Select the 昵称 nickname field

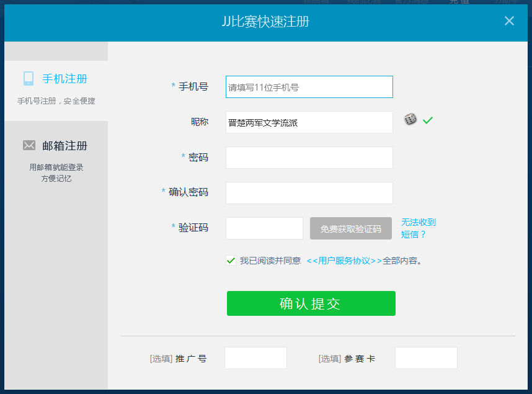(309, 122)
